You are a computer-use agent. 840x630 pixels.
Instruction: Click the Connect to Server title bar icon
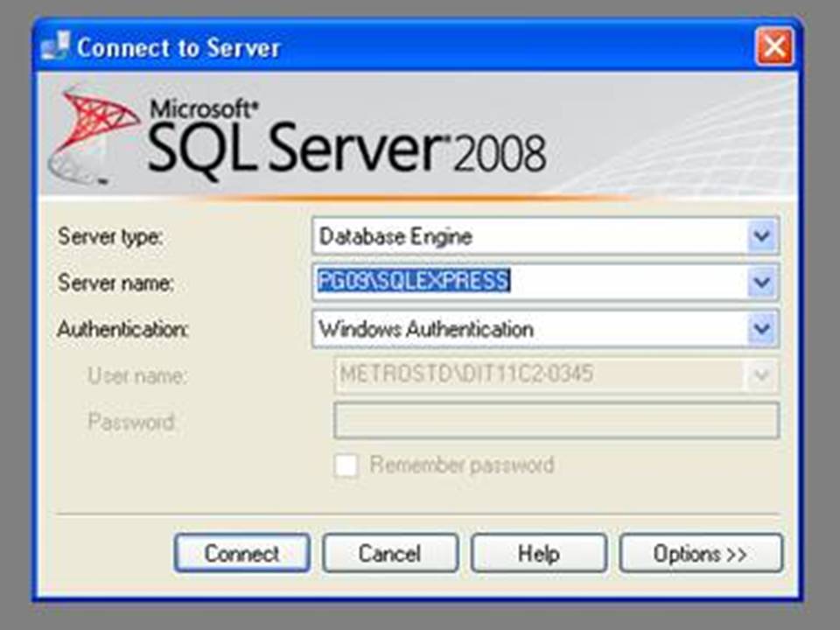click(55, 46)
